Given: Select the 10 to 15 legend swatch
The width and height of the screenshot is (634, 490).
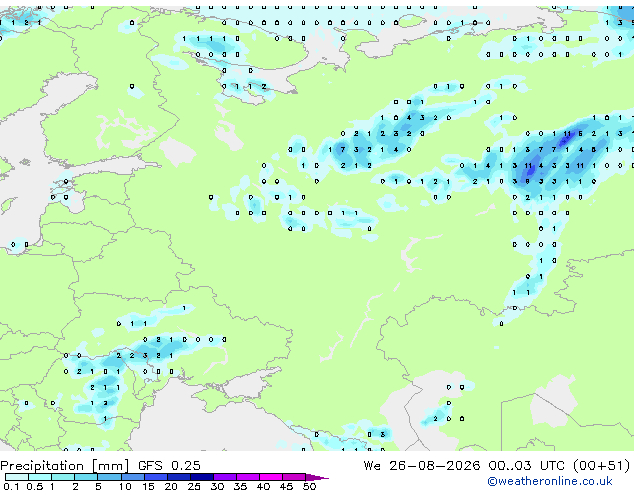Looking at the screenshot, I should [x=132, y=477].
